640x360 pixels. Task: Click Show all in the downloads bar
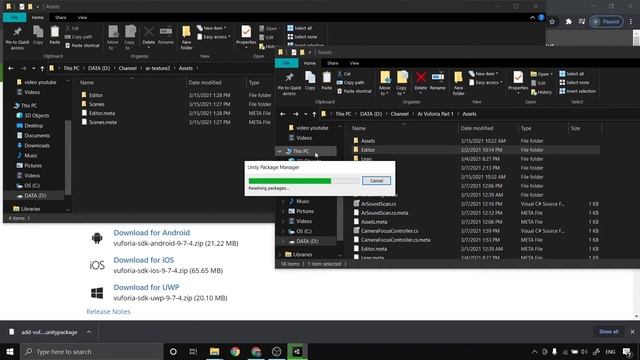pos(608,331)
